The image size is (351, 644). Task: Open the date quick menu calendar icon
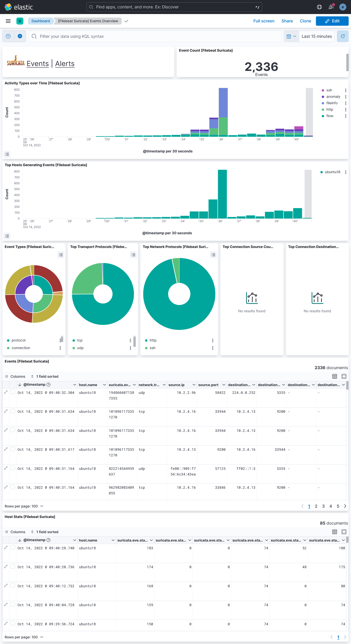pyautogui.click(x=292, y=36)
